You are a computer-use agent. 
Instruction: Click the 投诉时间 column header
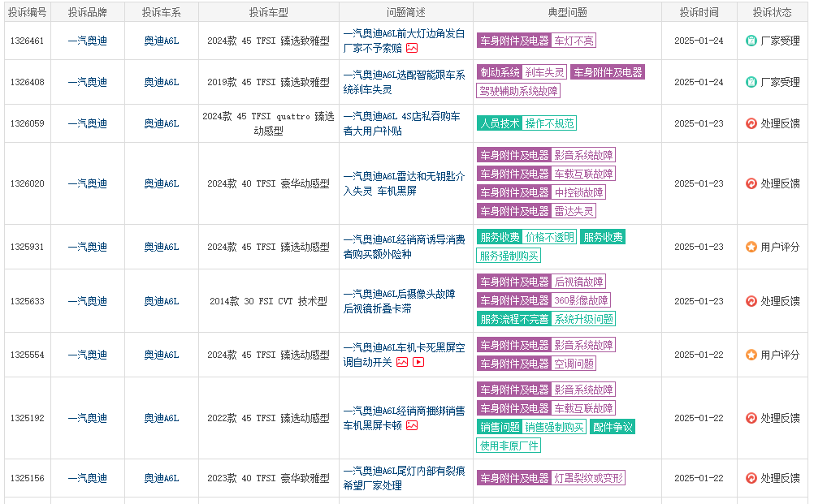(699, 12)
